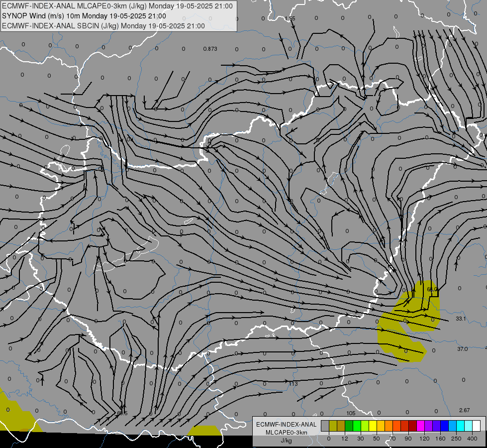
Task: Click the dark green legend swatch
Action: point(349,426)
